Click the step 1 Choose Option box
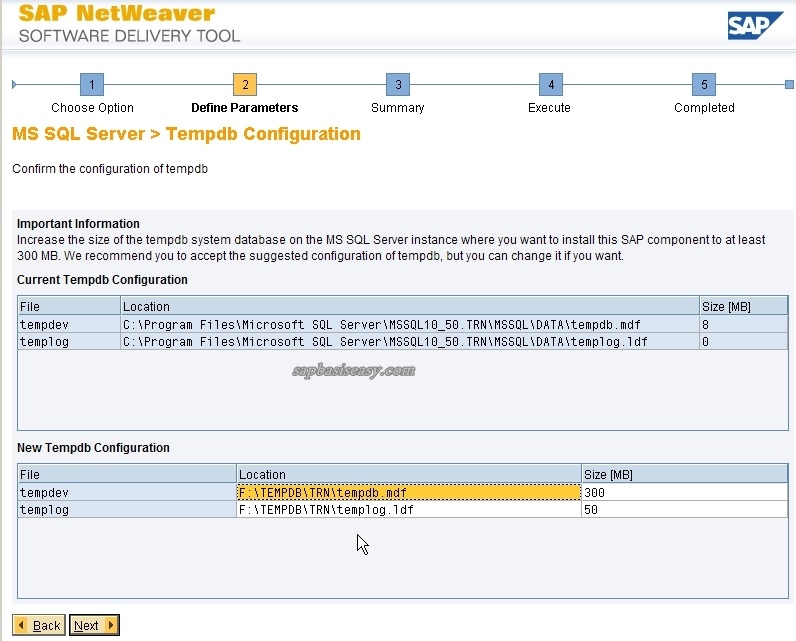This screenshot has width=796, height=641. tap(92, 84)
